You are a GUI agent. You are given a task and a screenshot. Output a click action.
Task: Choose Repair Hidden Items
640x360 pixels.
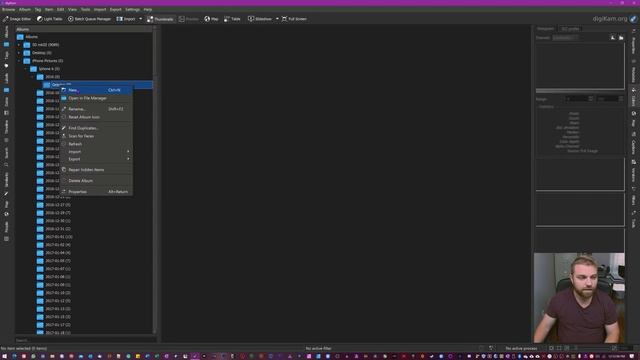pos(96,169)
